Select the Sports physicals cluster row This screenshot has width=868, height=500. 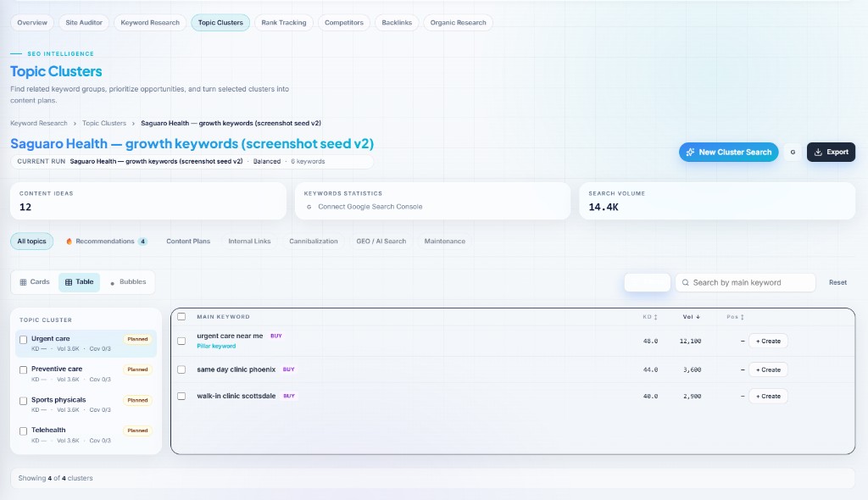tap(86, 404)
